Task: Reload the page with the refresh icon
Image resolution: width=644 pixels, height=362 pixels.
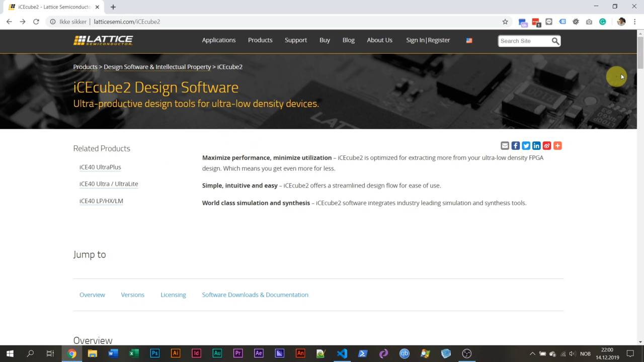Action: pyautogui.click(x=36, y=22)
